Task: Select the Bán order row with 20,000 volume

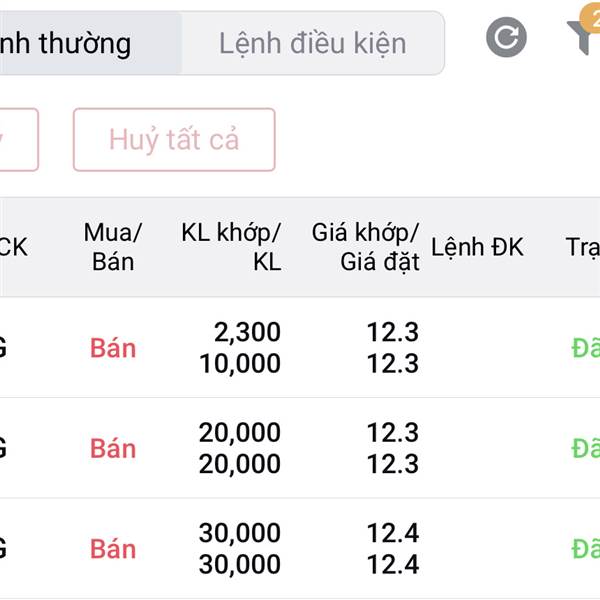Action: click(x=300, y=448)
